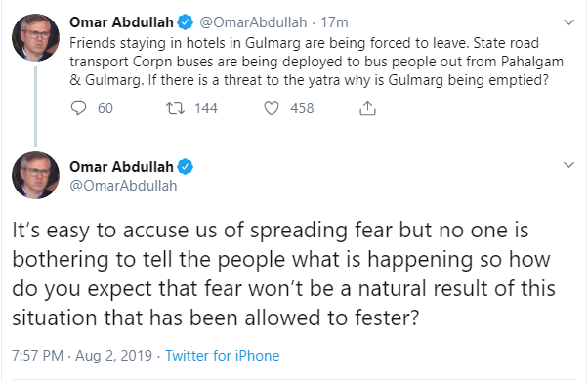Click the Omar Abdullah name in first tweet
Image resolution: width=588 pixels, height=382 pixels.
[x=121, y=22]
